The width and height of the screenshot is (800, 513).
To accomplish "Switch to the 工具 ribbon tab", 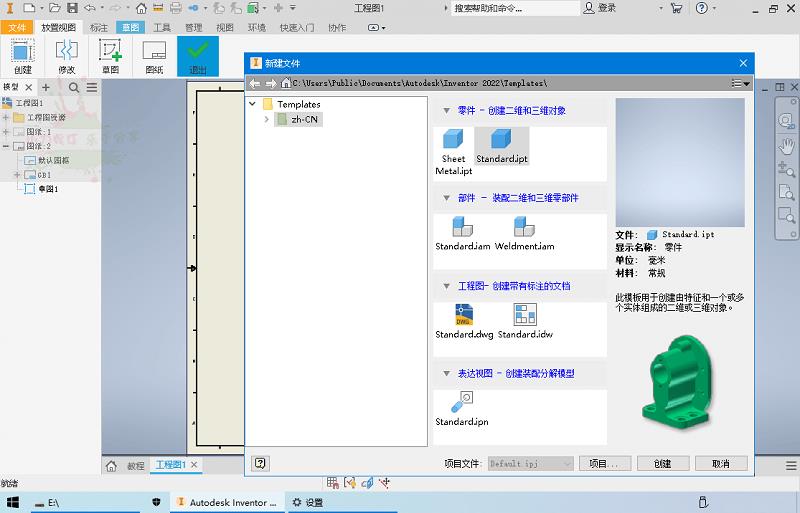I will (162, 28).
